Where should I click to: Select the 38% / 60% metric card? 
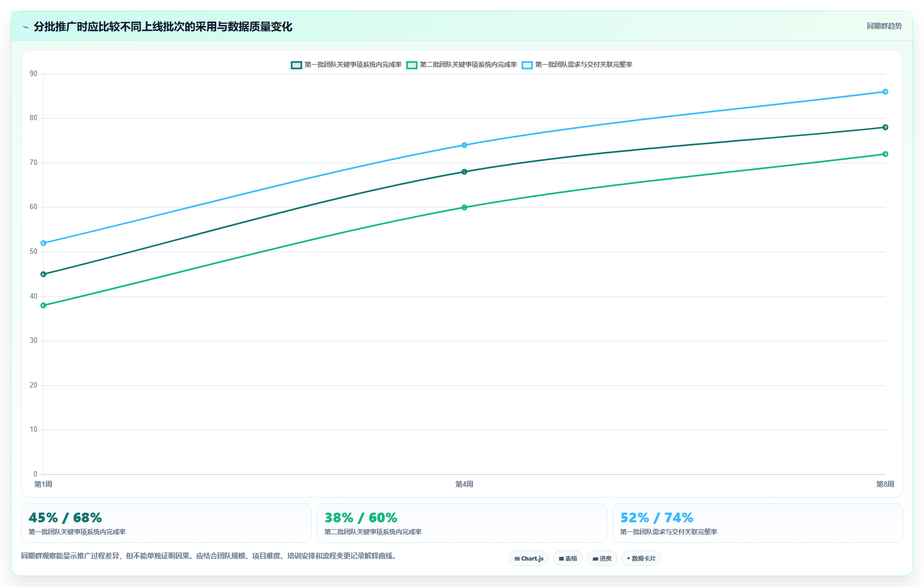tap(462, 523)
